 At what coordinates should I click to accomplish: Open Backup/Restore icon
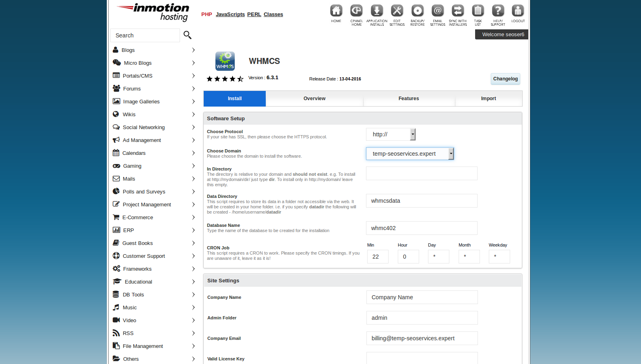click(x=417, y=11)
